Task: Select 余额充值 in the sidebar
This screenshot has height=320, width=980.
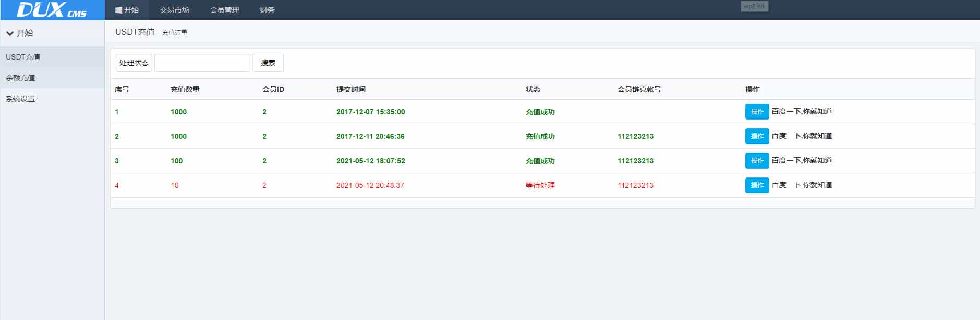Action: (x=52, y=78)
